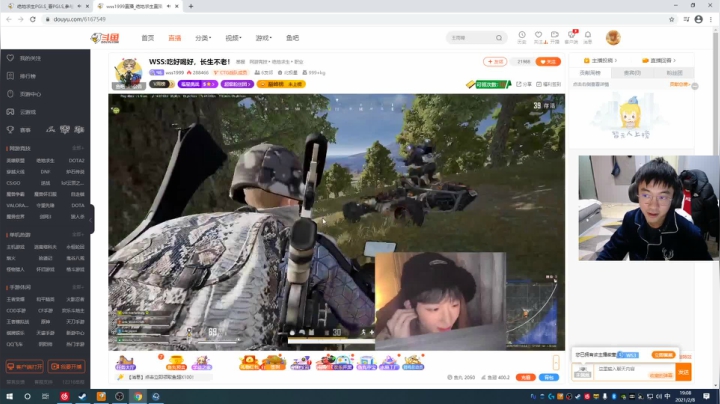Image resolution: width=720 pixels, height=404 pixels.
Task: Open DOTA2 category in sidebar
Action: click(76, 161)
